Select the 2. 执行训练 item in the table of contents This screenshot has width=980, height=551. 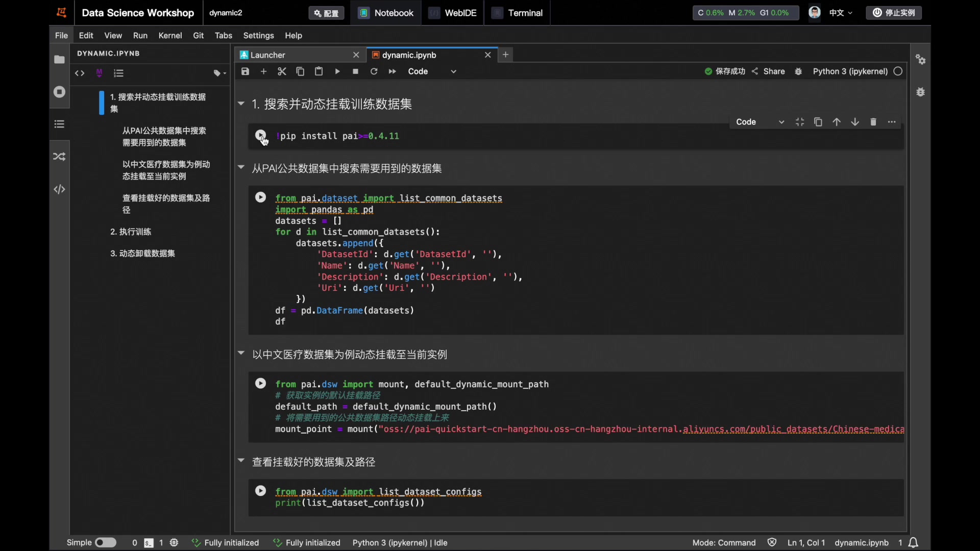point(131,232)
